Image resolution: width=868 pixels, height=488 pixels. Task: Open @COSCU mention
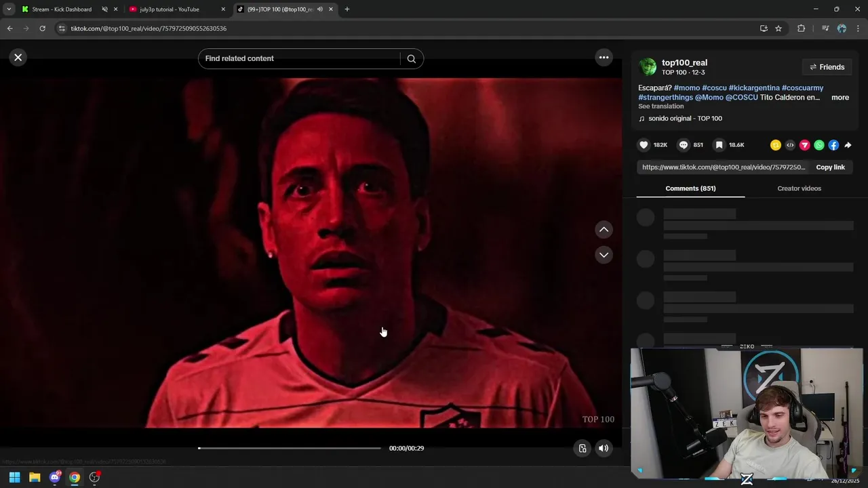tap(742, 98)
